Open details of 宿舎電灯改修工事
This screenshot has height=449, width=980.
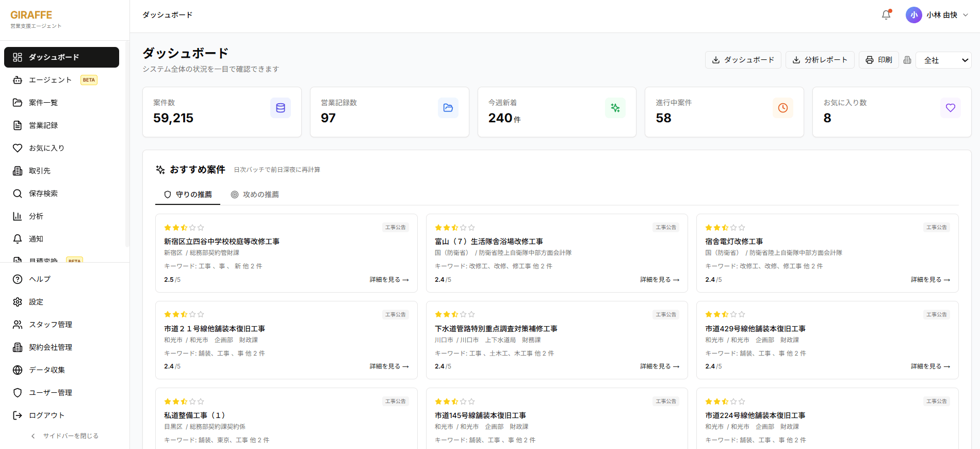(930, 280)
